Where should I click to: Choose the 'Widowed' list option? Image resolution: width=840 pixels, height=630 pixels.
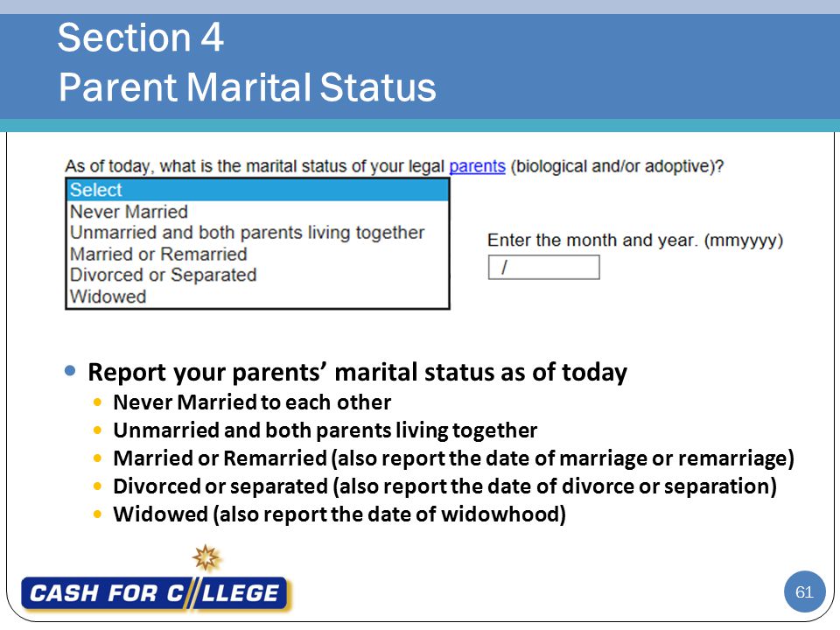coord(257,297)
